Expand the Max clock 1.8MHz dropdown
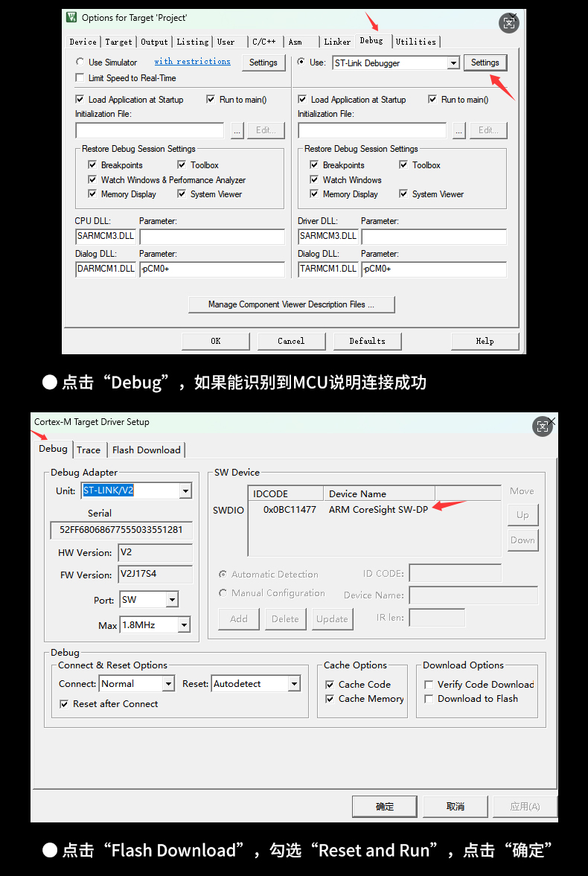588x876 pixels. coord(184,625)
